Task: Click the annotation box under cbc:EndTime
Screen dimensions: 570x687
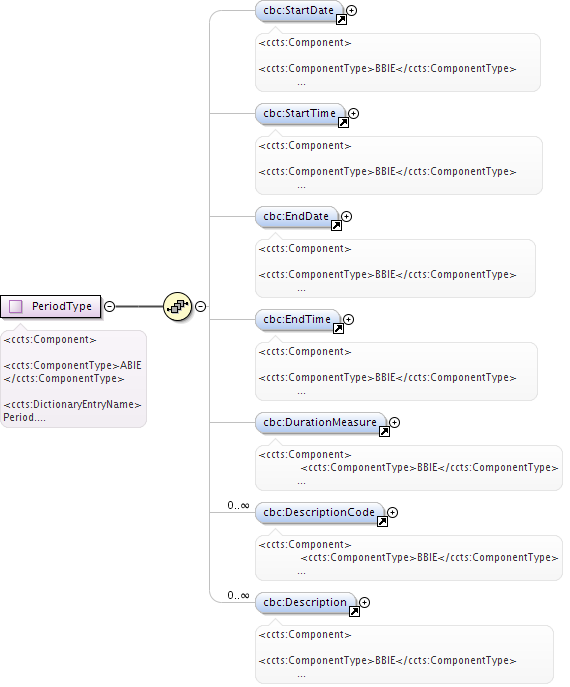Action: [396, 371]
